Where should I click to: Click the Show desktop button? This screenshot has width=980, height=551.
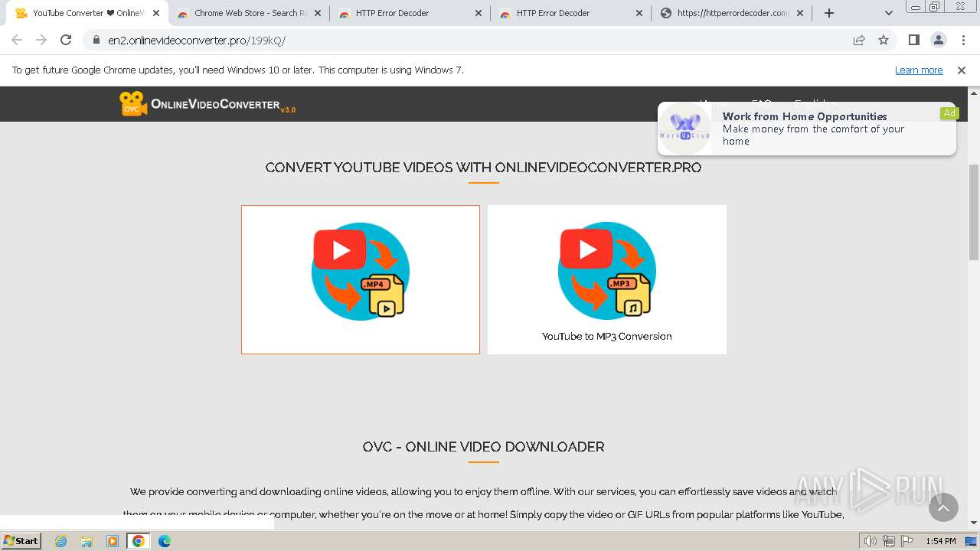(972, 541)
